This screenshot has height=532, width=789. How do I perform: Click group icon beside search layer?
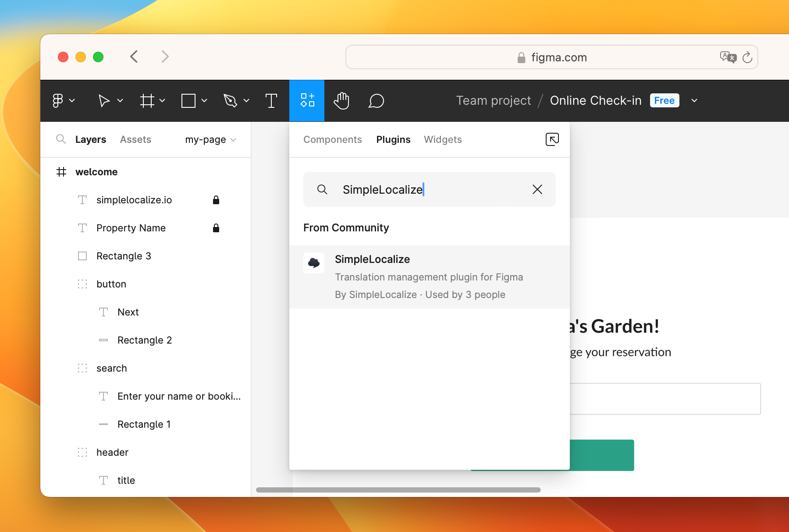(x=82, y=368)
